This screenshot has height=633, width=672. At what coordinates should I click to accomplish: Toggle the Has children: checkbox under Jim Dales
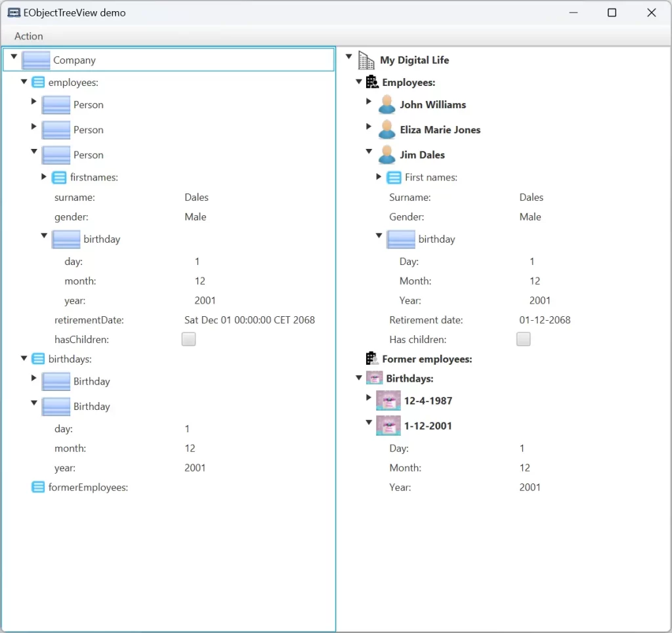pyautogui.click(x=523, y=339)
